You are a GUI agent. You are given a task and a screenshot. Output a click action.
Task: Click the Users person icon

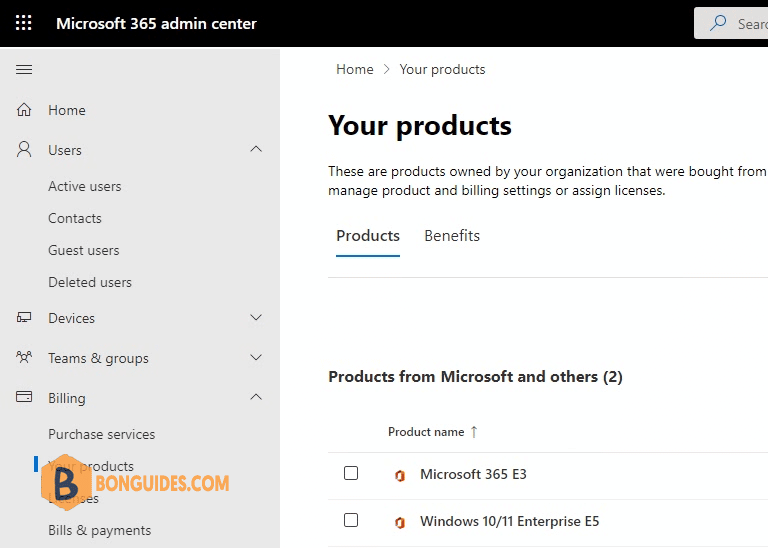pyautogui.click(x=24, y=149)
